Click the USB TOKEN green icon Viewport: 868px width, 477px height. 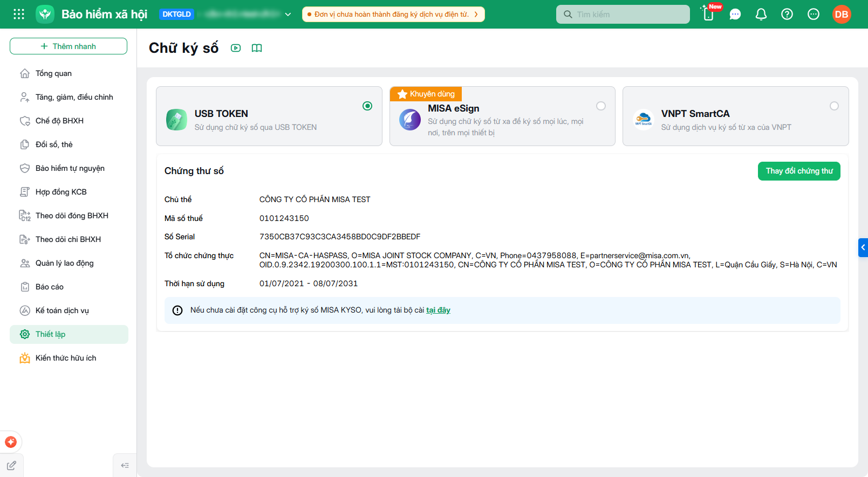click(x=176, y=120)
